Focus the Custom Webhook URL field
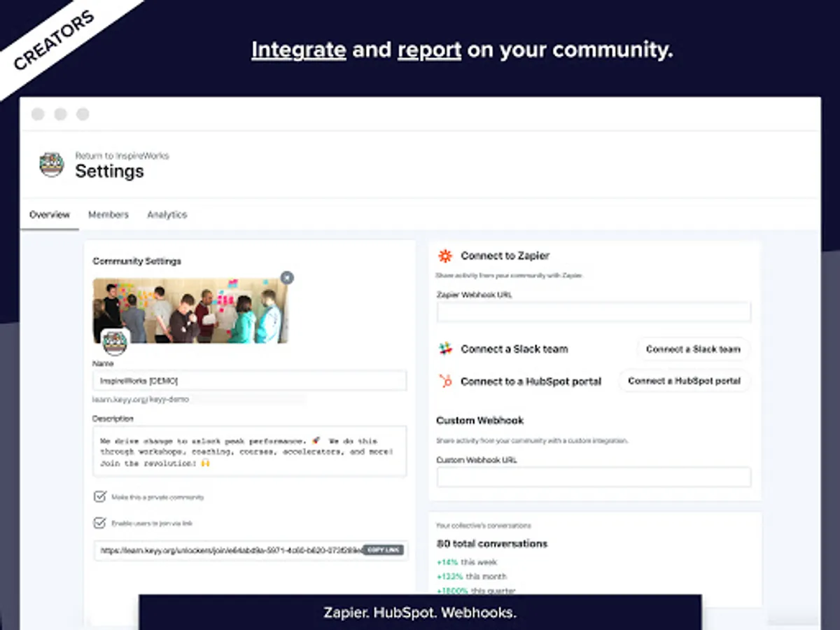Image resolution: width=840 pixels, height=630 pixels. [594, 477]
